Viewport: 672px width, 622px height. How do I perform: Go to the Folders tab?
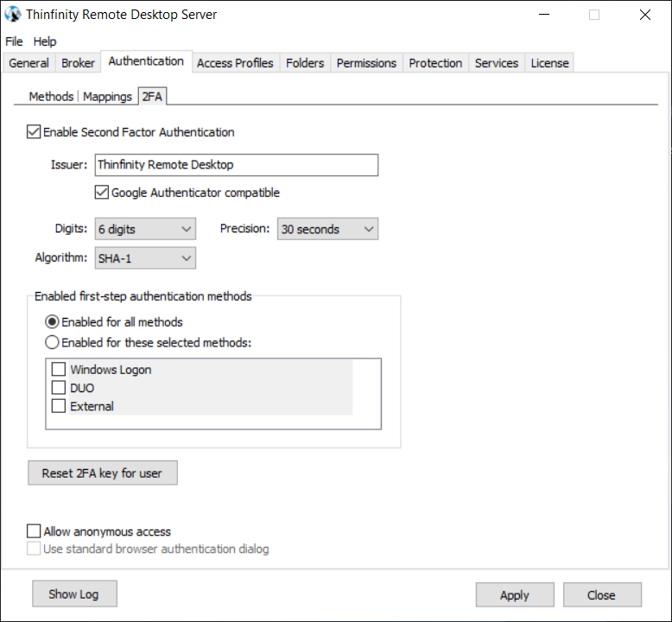point(305,63)
